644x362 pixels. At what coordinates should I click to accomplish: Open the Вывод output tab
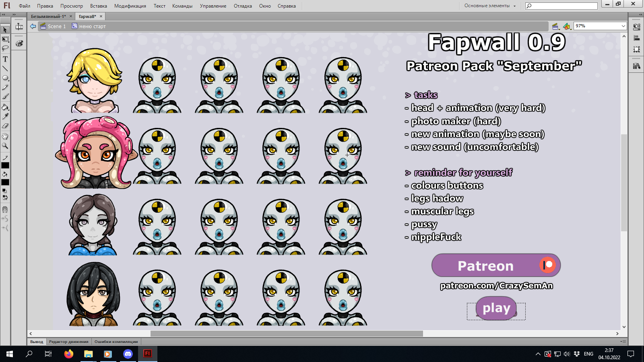click(x=37, y=341)
